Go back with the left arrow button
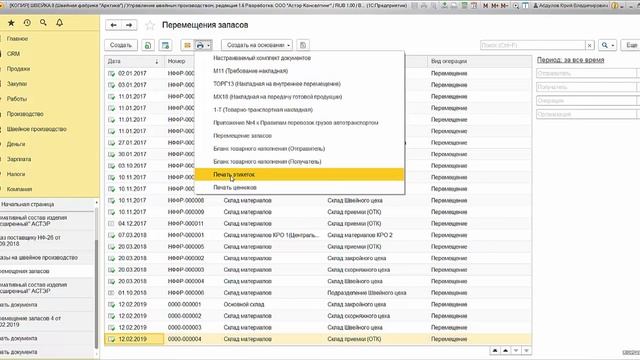This screenshot has height=360, width=640. coord(113,25)
